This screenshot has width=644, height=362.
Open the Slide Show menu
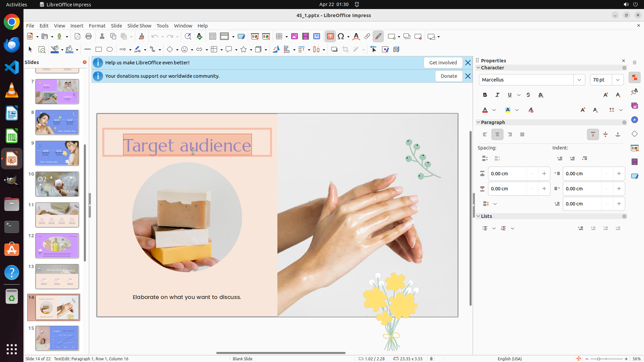coord(139,26)
